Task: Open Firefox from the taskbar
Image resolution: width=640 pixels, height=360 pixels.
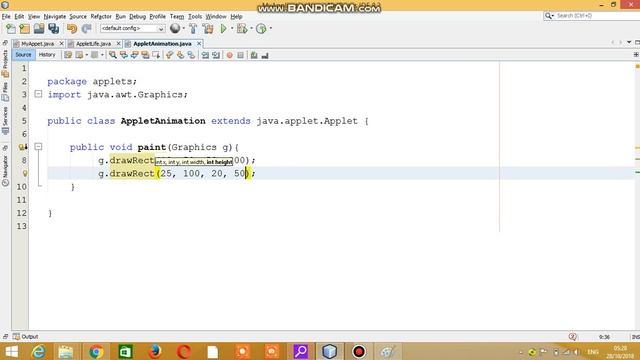Action: [x=155, y=351]
